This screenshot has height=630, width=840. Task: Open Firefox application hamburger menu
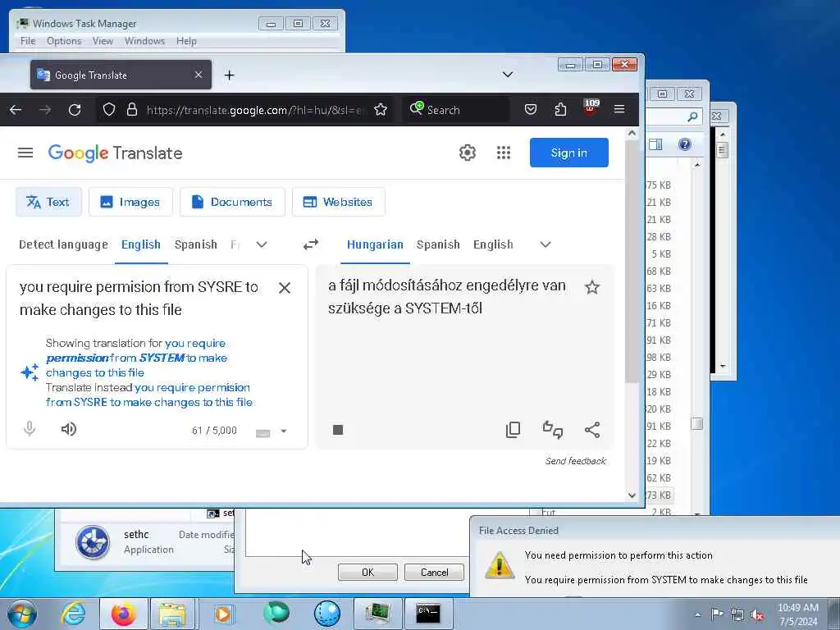(619, 110)
